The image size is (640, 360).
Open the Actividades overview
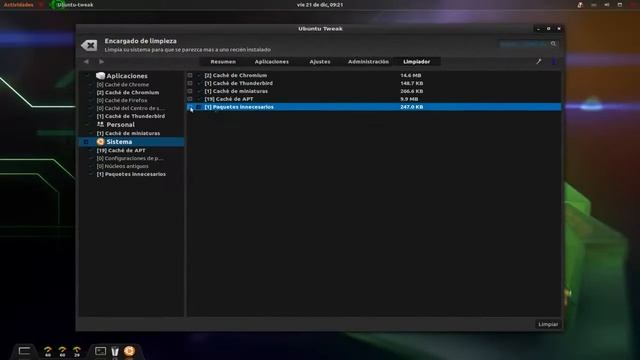click(x=18, y=5)
